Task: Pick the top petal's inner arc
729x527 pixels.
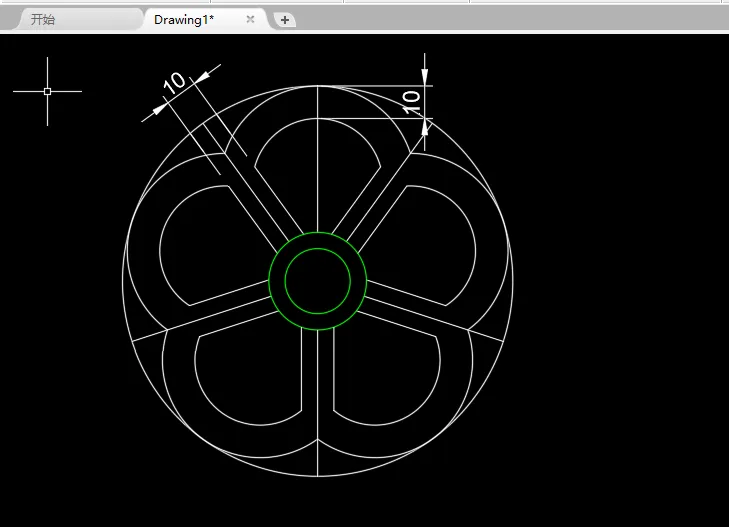Action: [x=318, y=119]
